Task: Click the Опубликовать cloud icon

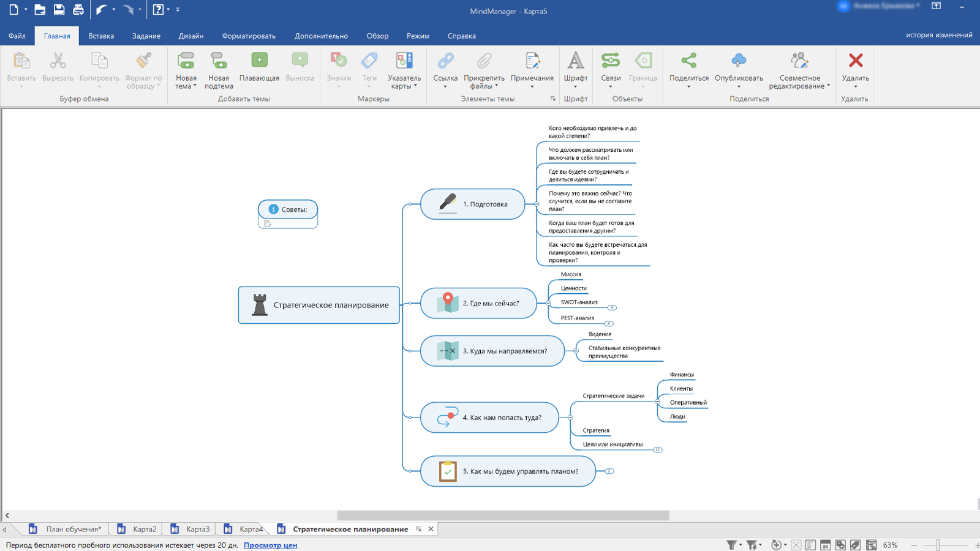Action: (x=739, y=61)
